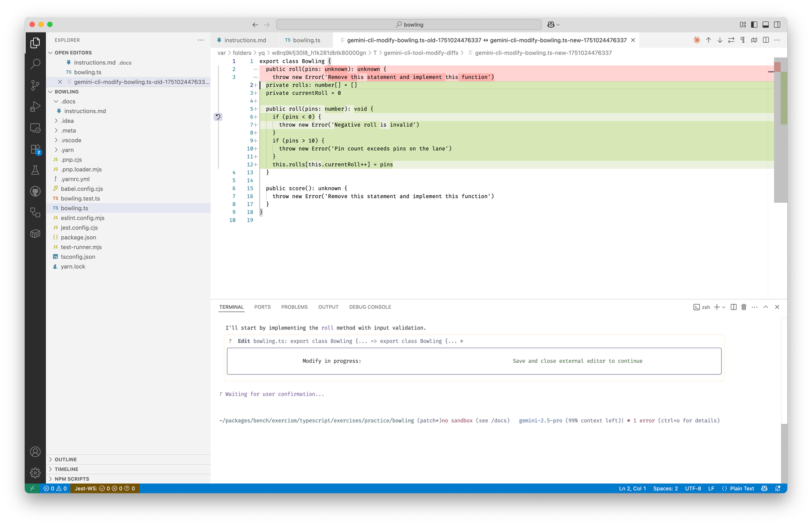Open the Extensions view with badge
812x526 pixels.
click(x=35, y=149)
